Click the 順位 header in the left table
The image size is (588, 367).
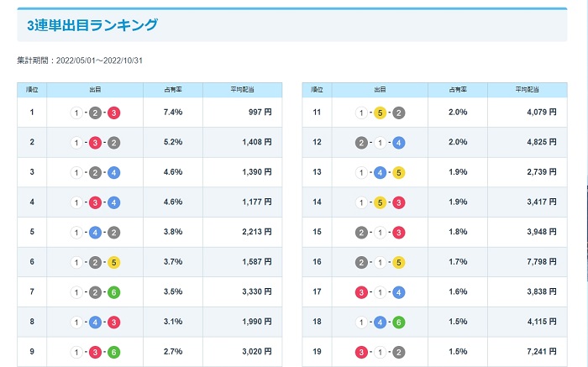[32, 89]
